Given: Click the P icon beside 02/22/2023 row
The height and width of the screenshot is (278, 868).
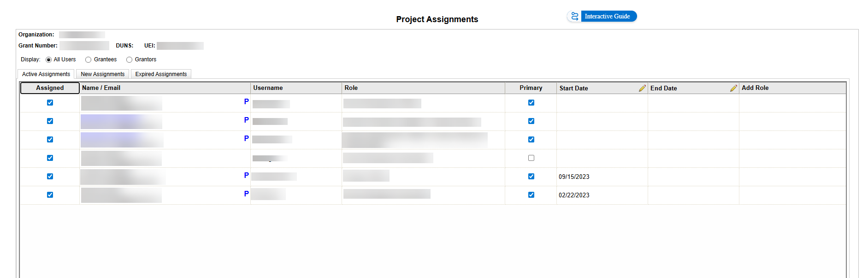Looking at the screenshot, I should pyautogui.click(x=246, y=194).
